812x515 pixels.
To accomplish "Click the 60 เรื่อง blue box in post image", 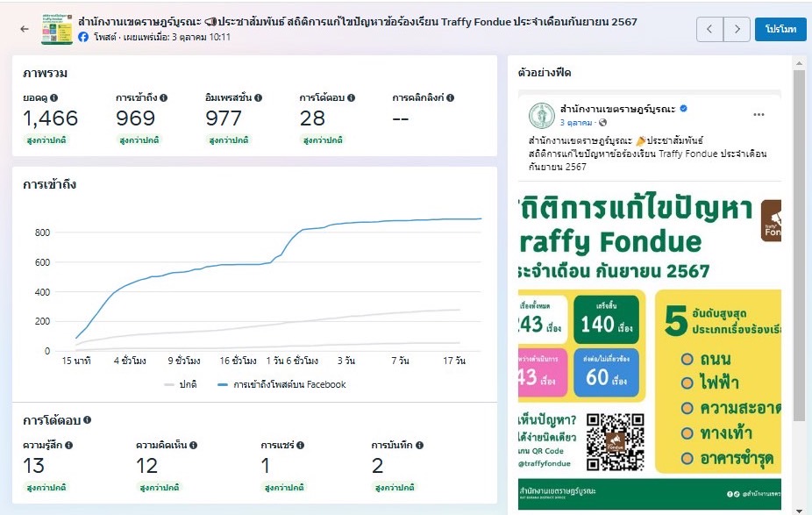I will click(x=607, y=373).
